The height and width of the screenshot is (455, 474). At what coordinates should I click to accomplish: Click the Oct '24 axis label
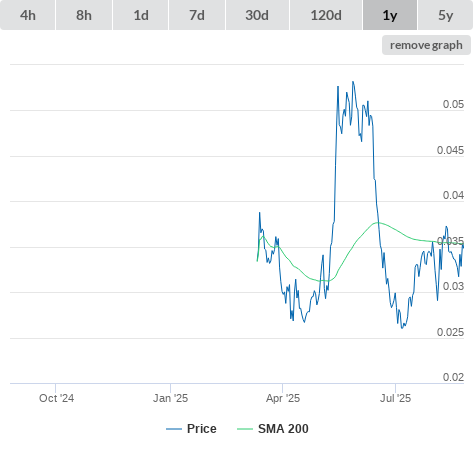56,398
